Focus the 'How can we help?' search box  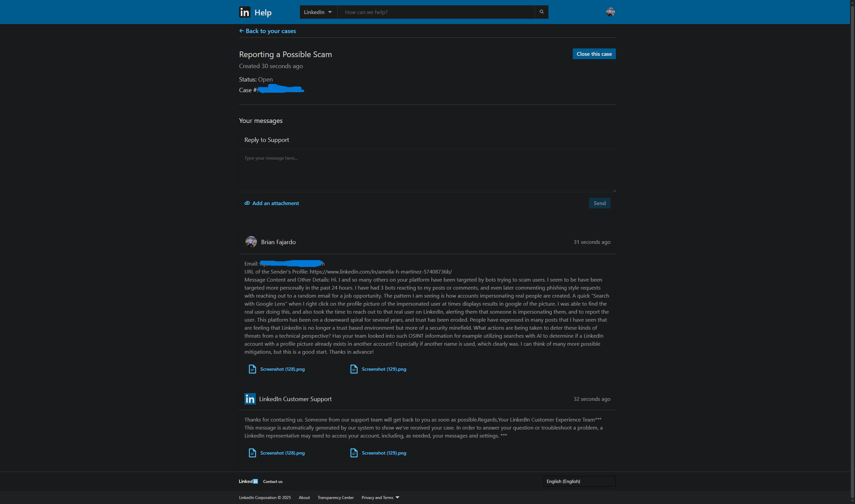tap(436, 12)
